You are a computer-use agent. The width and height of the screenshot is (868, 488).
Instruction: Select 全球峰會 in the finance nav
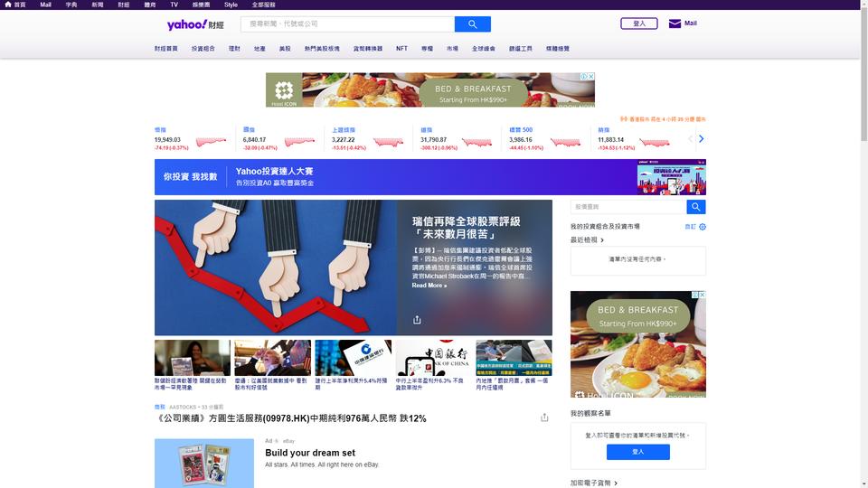pos(483,49)
